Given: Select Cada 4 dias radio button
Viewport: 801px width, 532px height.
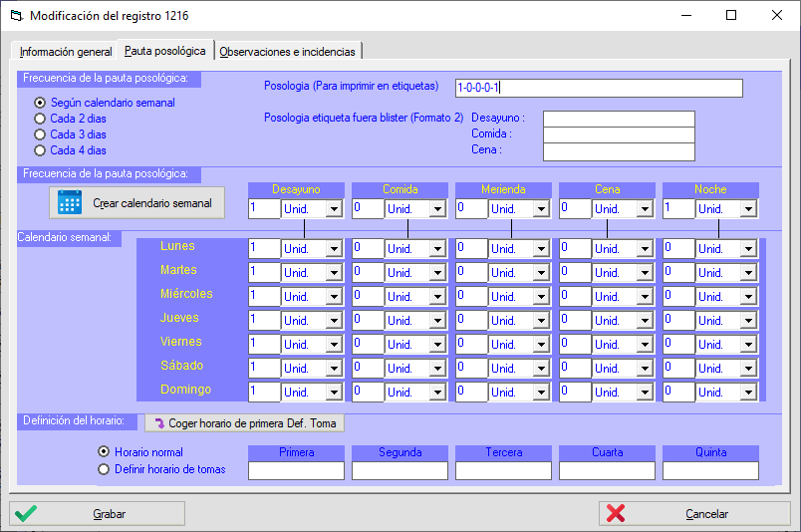Looking at the screenshot, I should pyautogui.click(x=40, y=150).
